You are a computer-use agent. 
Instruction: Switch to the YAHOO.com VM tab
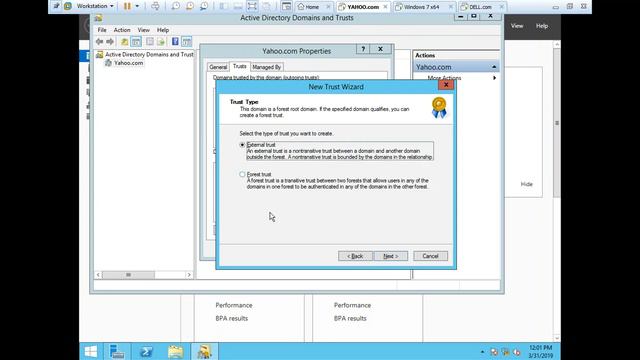click(362, 7)
